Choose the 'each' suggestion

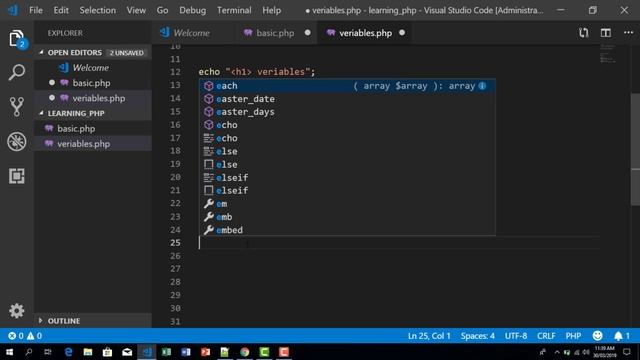tap(347, 86)
